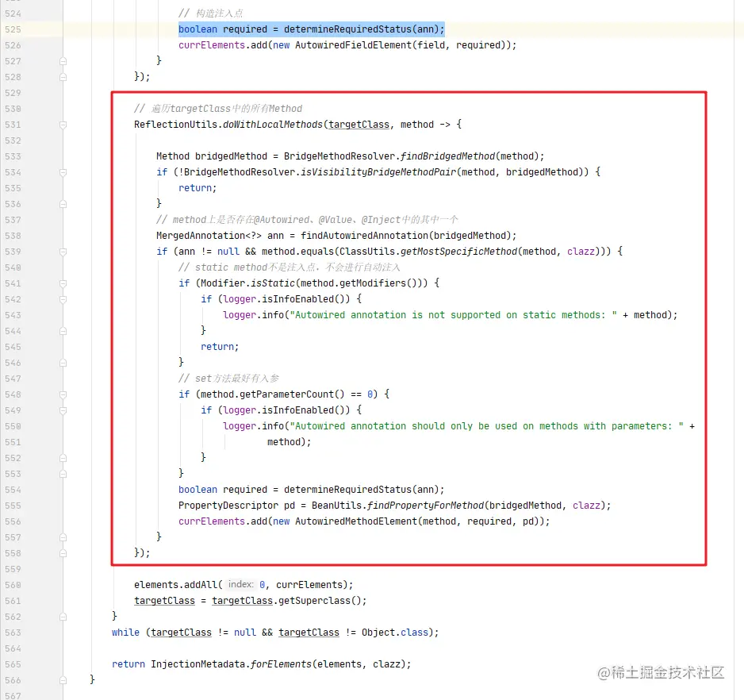Click line number 543 in the gutter

[13, 315]
